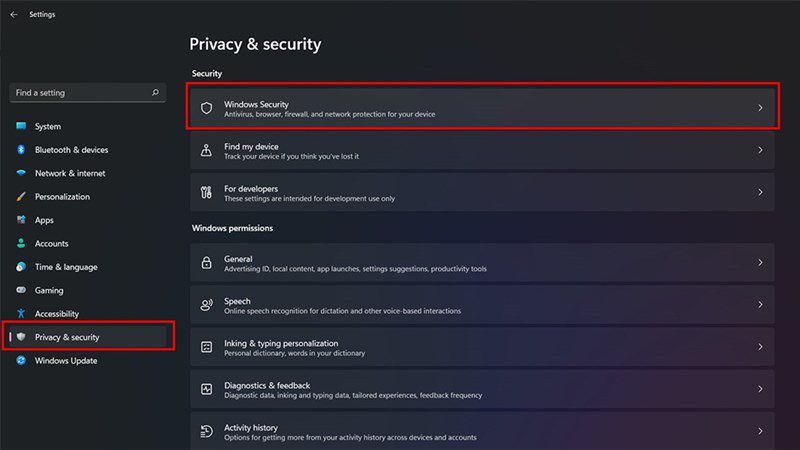This screenshot has width=800, height=450.
Task: Open For developers settings row
Action: pyautogui.click(x=482, y=192)
